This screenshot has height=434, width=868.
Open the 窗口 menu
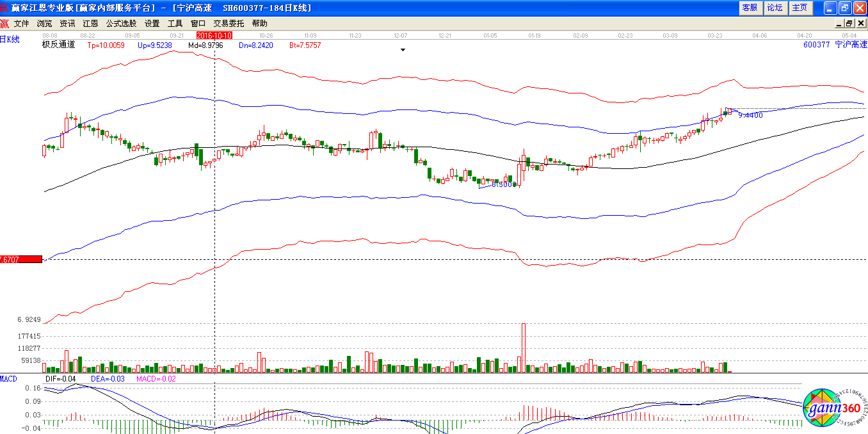[x=198, y=23]
